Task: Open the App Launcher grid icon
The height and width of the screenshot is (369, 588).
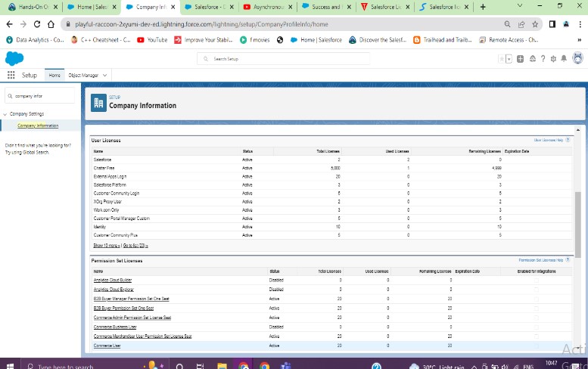Action: pos(11,75)
